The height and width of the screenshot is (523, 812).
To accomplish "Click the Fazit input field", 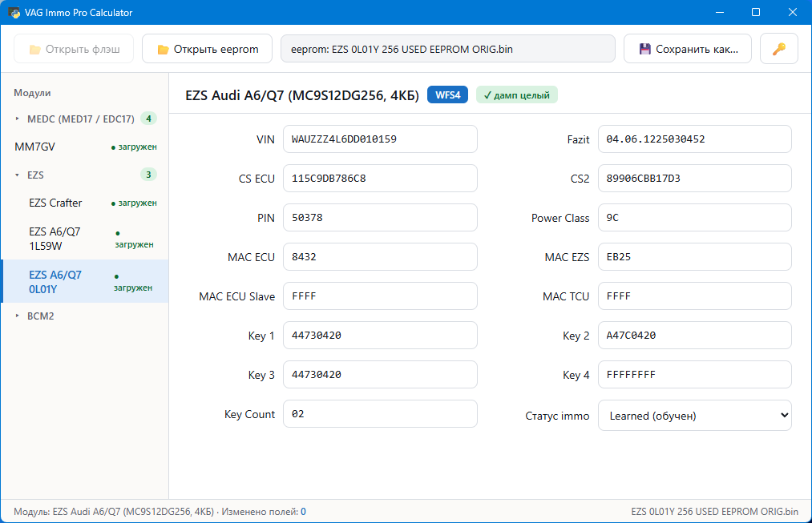I will [694, 139].
